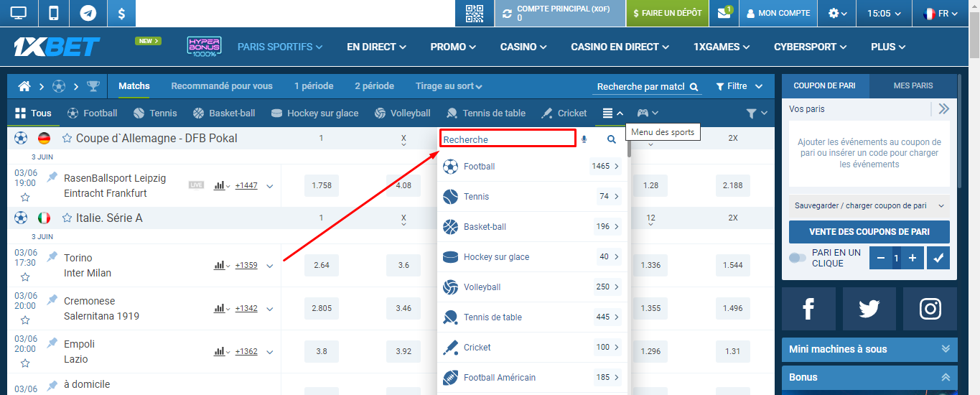980x395 pixels.
Task: Open the Twitter social icon
Action: coord(869,309)
